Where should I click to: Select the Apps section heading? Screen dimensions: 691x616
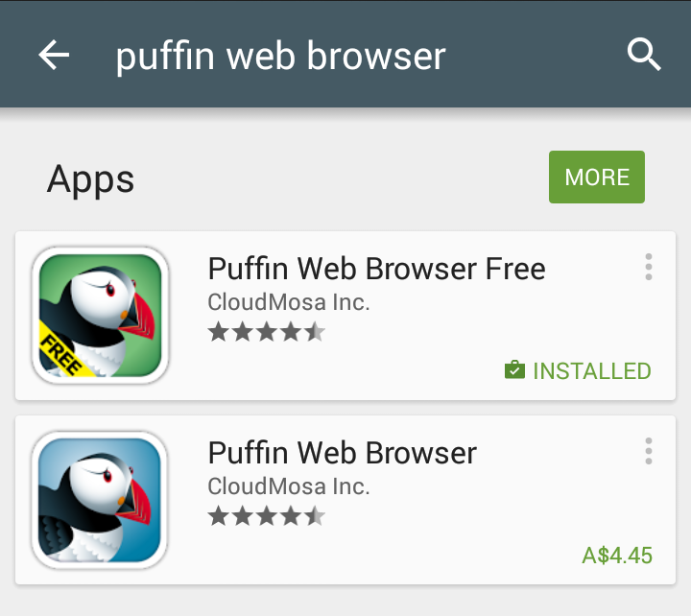point(90,179)
